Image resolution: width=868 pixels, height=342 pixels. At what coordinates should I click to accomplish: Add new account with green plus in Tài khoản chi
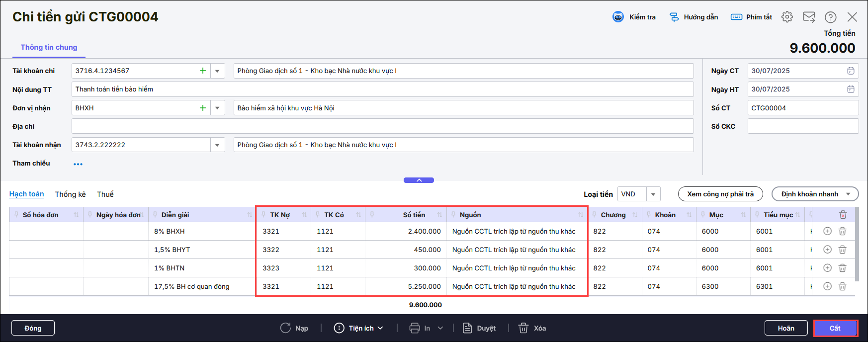tap(203, 71)
